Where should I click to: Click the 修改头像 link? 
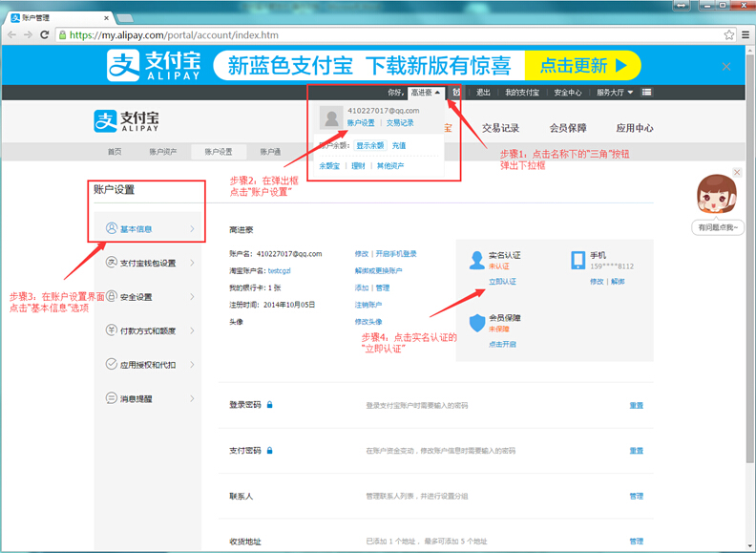point(368,321)
